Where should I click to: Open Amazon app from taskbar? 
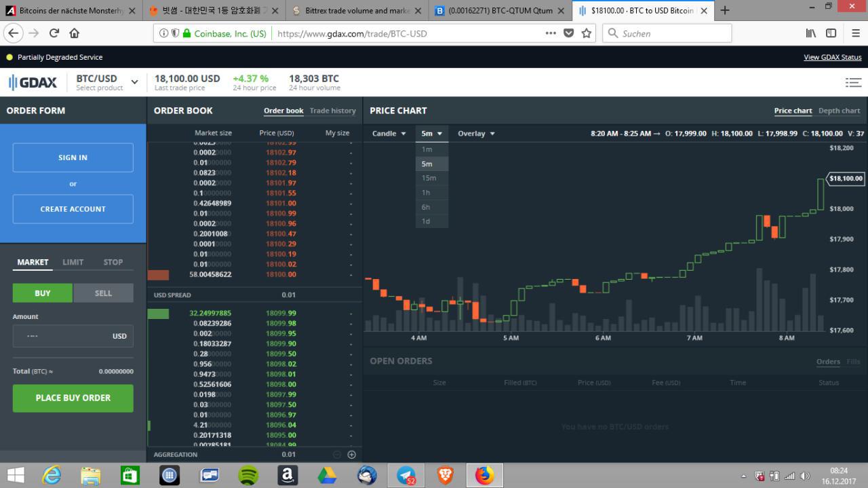coord(288,476)
